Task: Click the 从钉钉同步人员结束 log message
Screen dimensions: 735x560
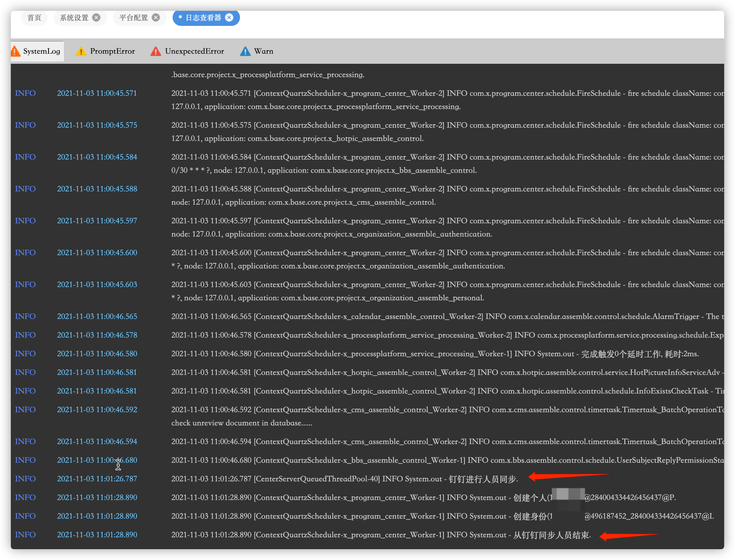Action: click(x=552, y=535)
